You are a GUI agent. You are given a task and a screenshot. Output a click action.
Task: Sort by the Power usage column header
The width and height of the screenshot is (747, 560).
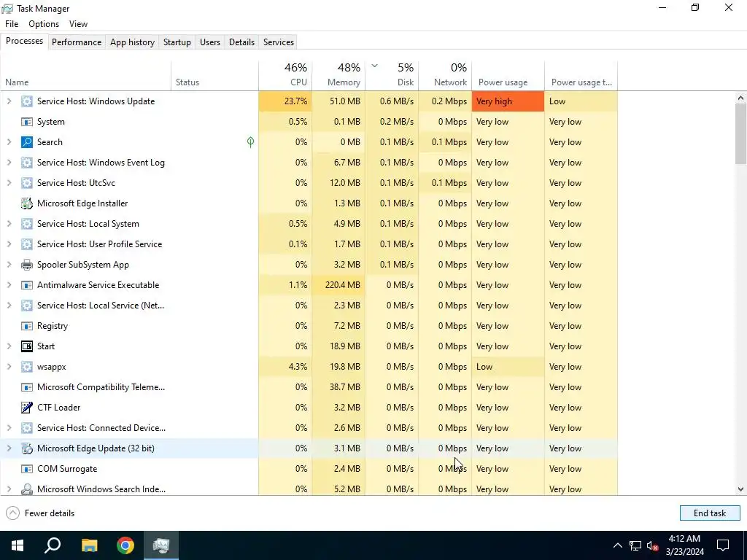click(x=508, y=75)
